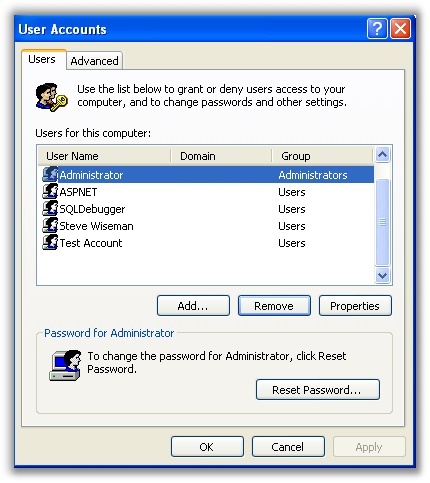Screen dimensions: 430x483
Task: Close the User Accounts dialog
Action: [400, 29]
